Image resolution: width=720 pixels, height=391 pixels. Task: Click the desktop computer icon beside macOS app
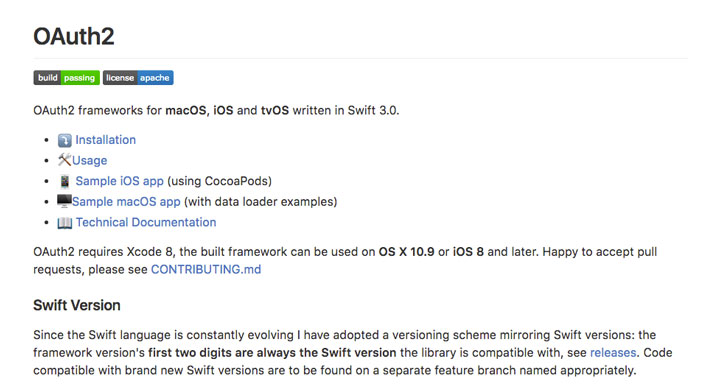pyautogui.click(x=64, y=201)
